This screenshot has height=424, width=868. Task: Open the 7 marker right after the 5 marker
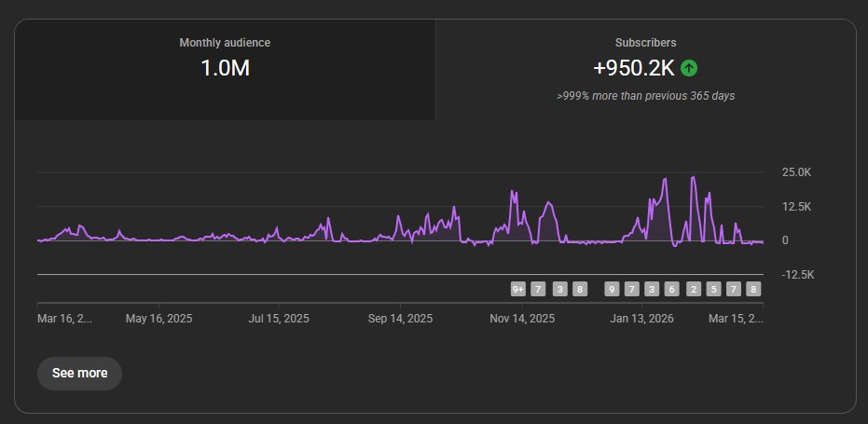734,289
